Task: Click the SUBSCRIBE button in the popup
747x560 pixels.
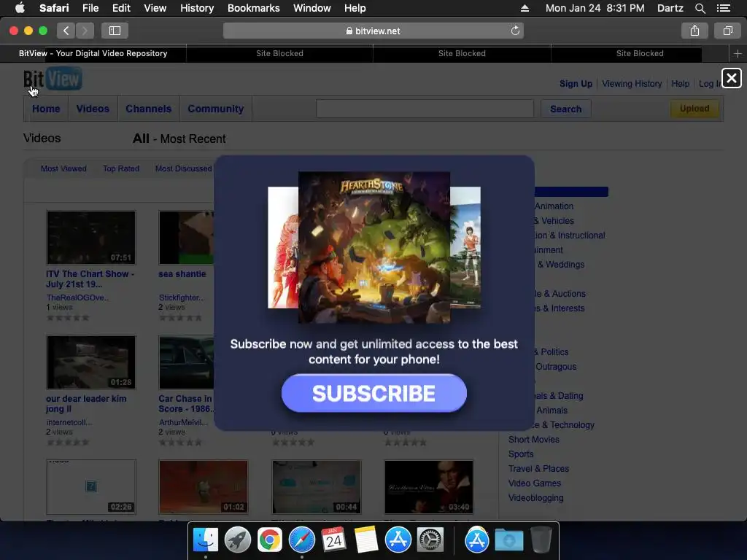Action: (x=374, y=393)
